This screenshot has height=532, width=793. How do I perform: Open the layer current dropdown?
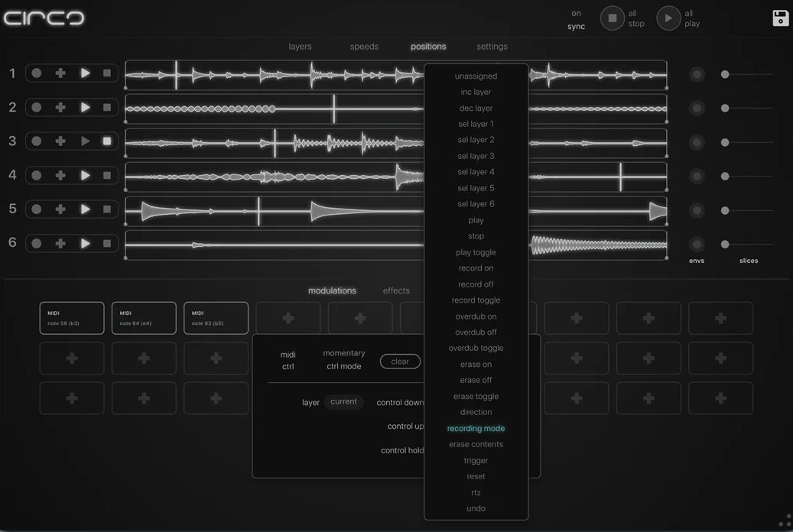[x=343, y=401]
